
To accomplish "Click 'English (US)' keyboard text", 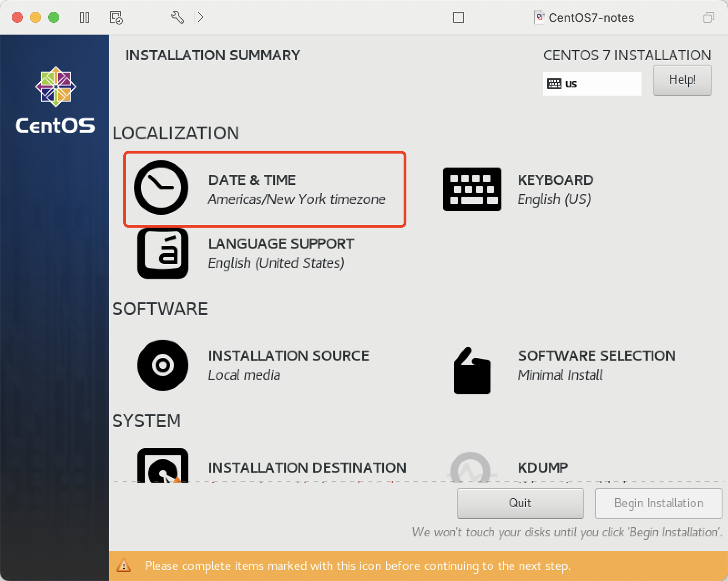I will tap(554, 199).
